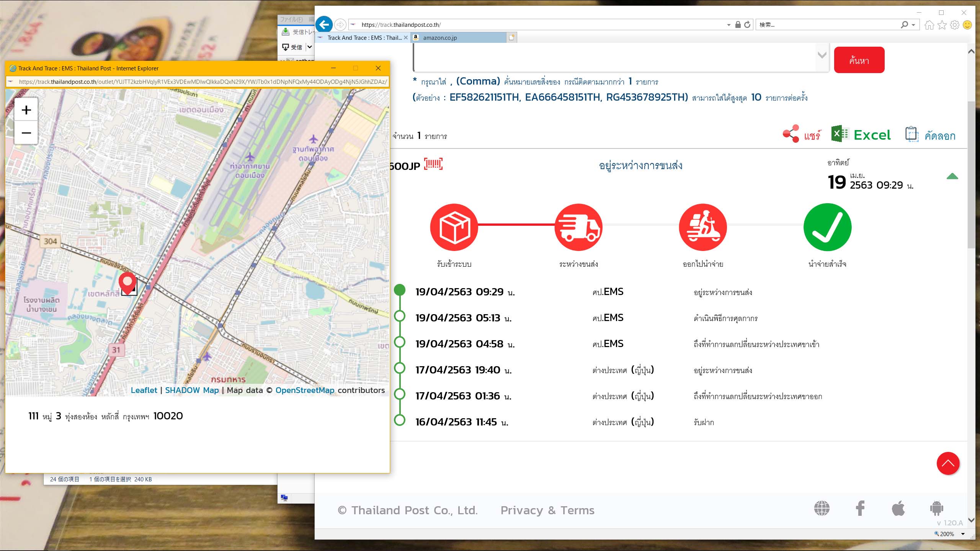980x551 pixels.
Task: Click the browser back arrow button
Action: tap(324, 25)
